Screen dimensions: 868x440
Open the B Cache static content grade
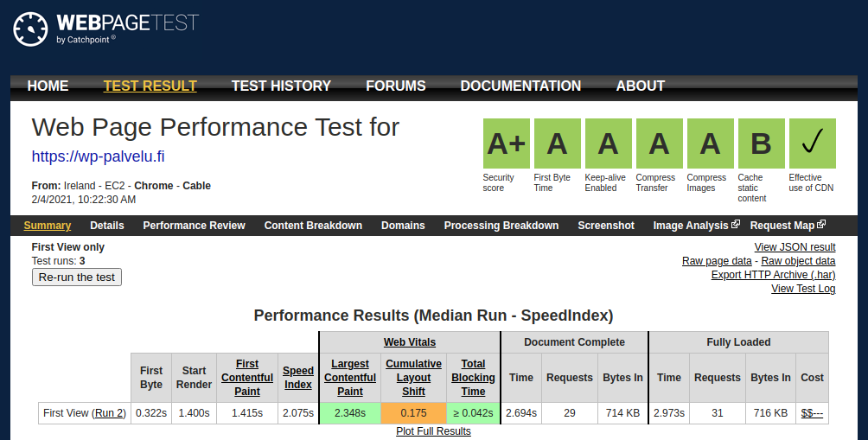761,143
